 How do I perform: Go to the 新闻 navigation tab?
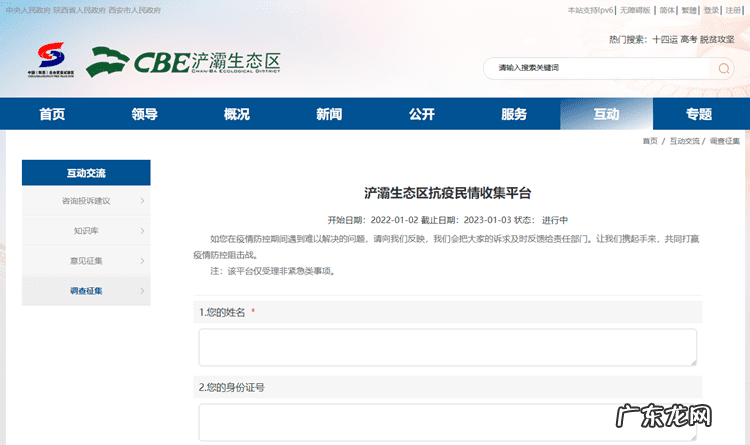pyautogui.click(x=329, y=114)
